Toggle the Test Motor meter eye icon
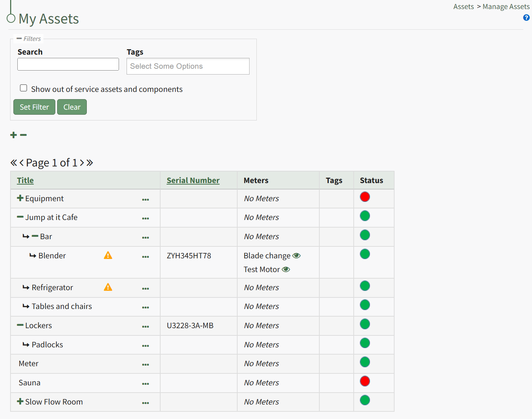This screenshot has width=532, height=419. tap(286, 270)
